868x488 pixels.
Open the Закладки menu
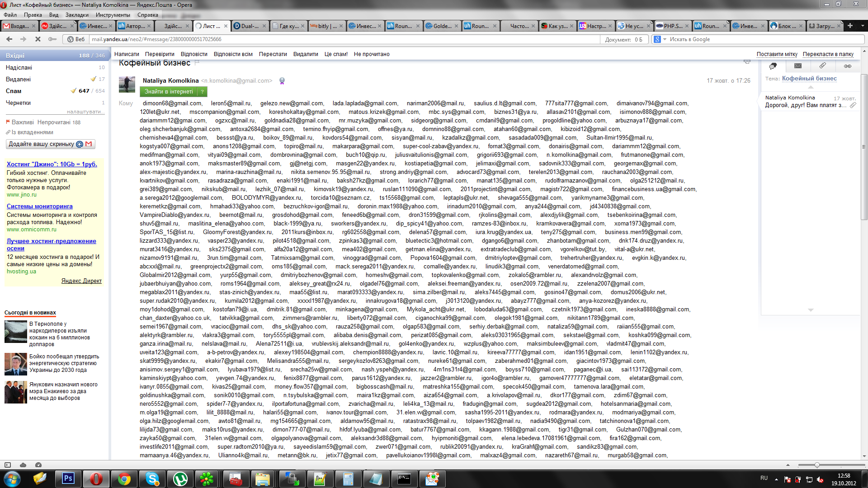pyautogui.click(x=77, y=15)
